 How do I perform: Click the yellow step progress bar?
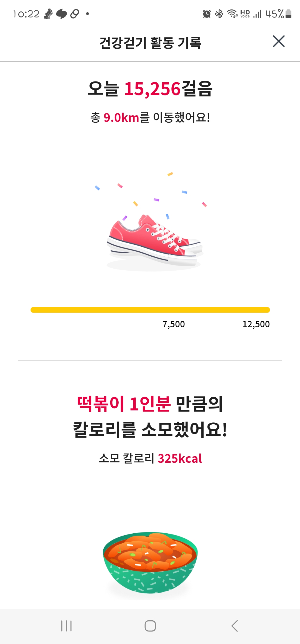pyautogui.click(x=150, y=310)
